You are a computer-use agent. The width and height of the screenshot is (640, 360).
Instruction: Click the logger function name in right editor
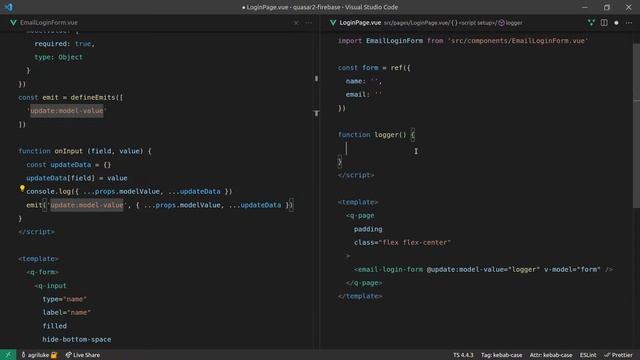tap(388, 135)
